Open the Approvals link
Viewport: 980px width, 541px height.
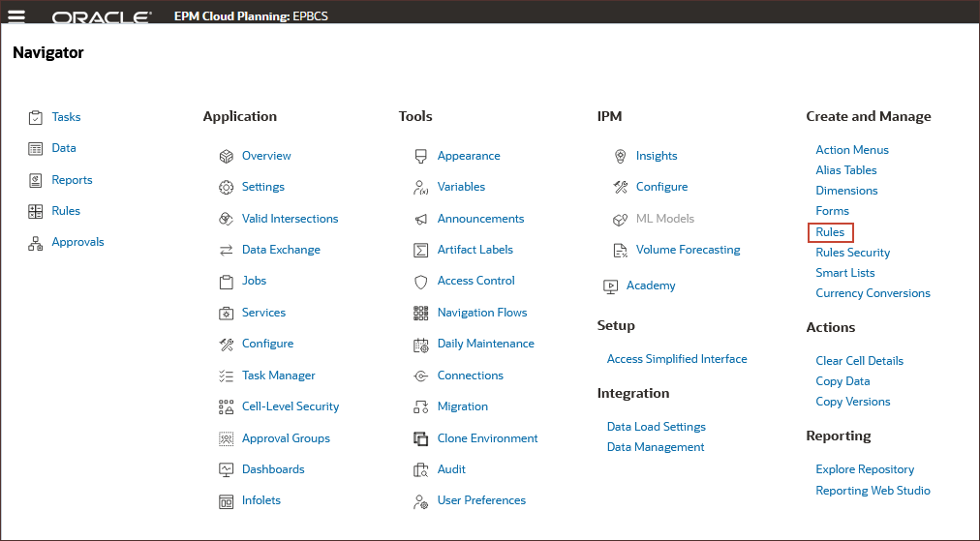click(78, 242)
